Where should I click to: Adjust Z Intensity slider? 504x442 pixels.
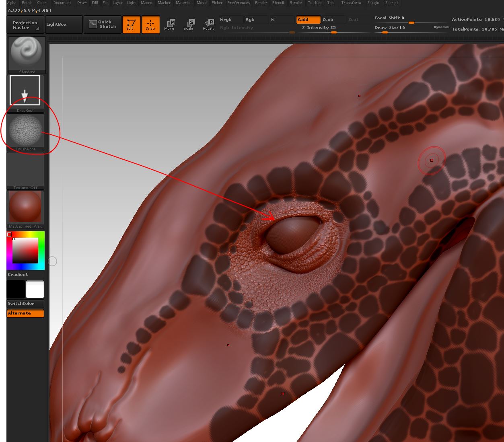click(334, 29)
